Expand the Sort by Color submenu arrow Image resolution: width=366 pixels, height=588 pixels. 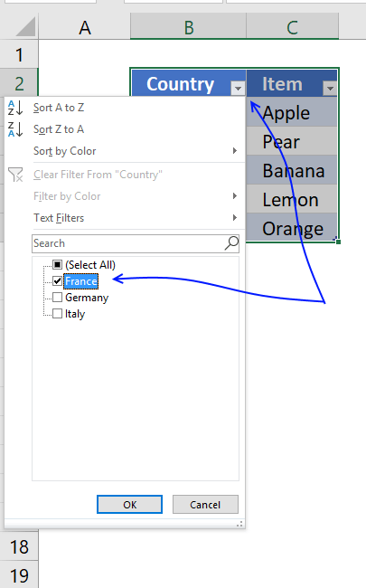pos(235,151)
